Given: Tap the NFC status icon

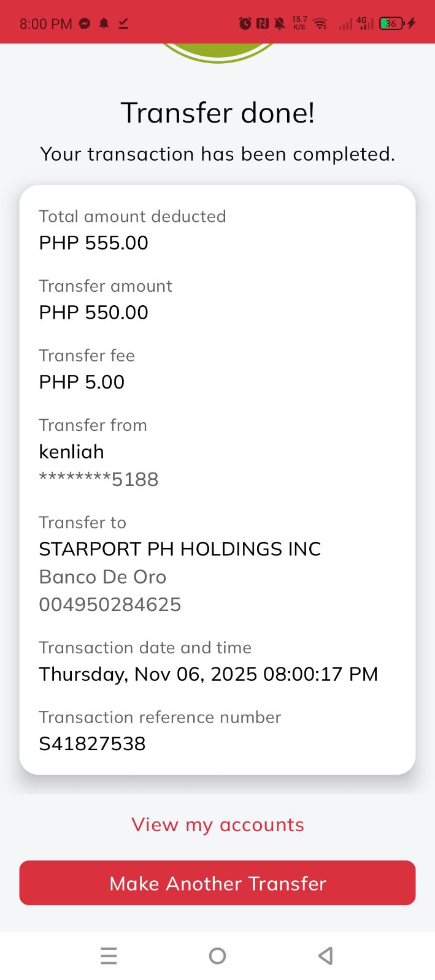Looking at the screenshot, I should click(263, 24).
